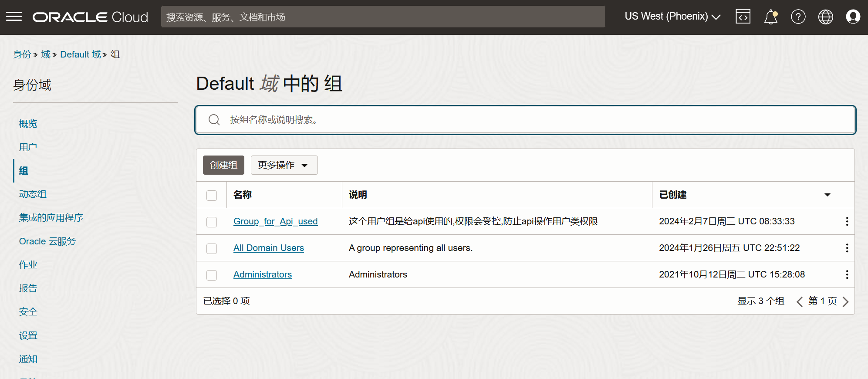This screenshot has width=868, height=379.
Task: Open the All Domain Users group link
Action: pos(269,248)
